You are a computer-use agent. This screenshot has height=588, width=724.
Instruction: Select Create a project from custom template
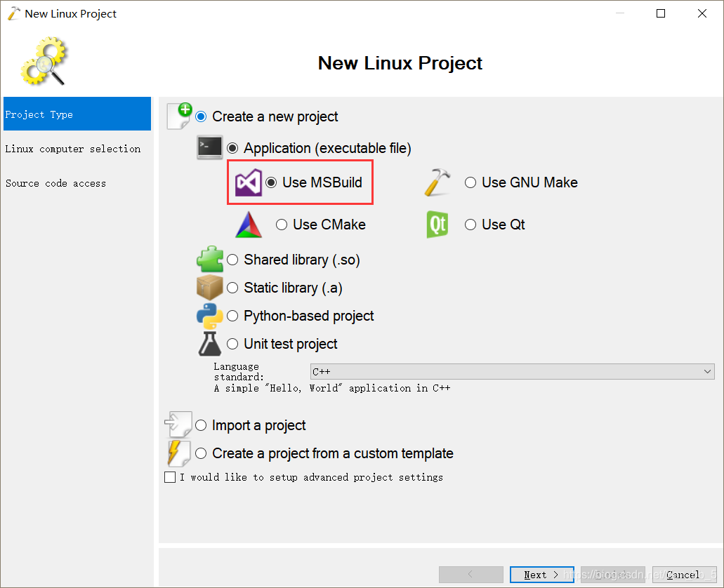[x=201, y=453]
